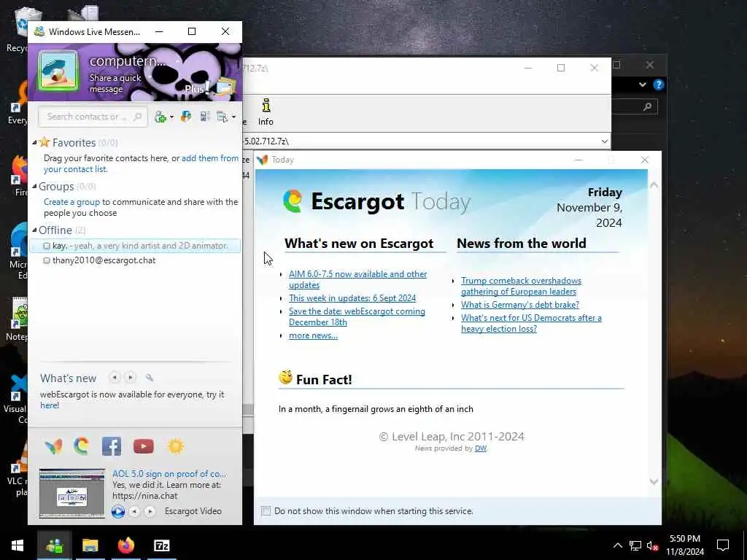Show next What's new item
The width and height of the screenshot is (747, 560).
130,378
